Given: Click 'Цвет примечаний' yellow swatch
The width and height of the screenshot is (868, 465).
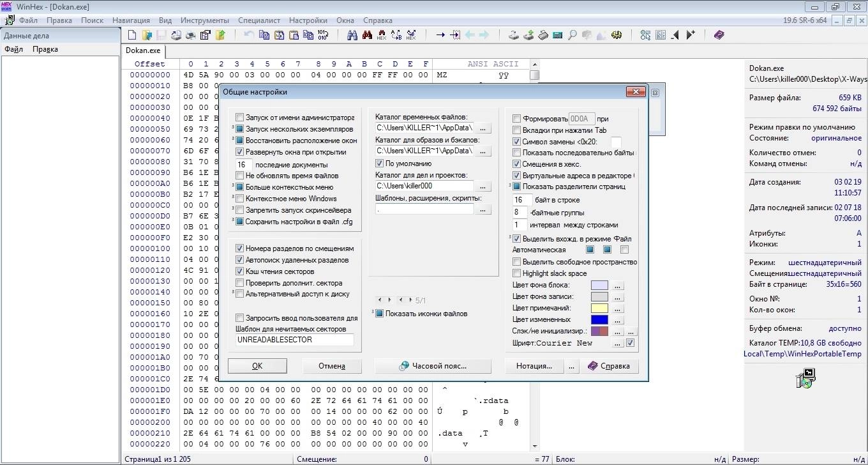Looking at the screenshot, I should [x=599, y=309].
